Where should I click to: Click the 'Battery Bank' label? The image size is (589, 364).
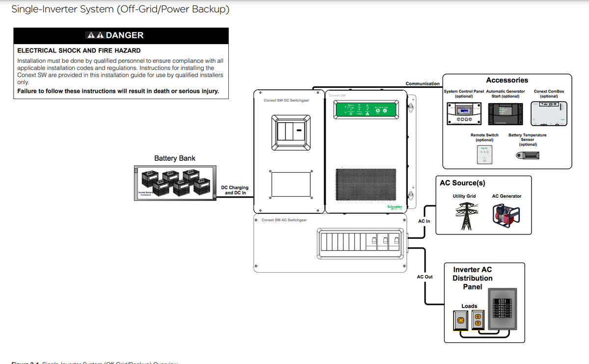[175, 158]
